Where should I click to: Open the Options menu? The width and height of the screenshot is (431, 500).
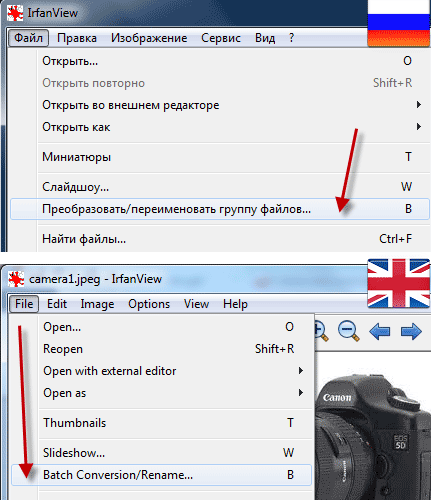click(149, 304)
